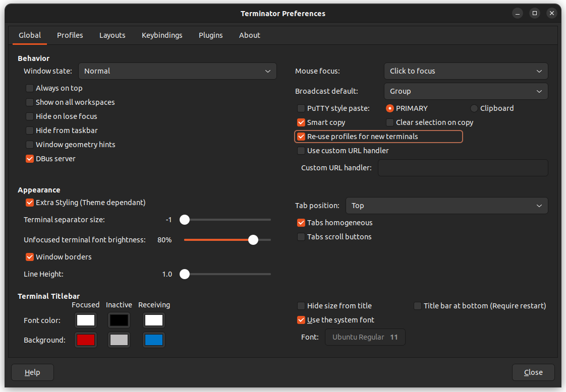566x392 pixels.
Task: Click the Unfocused terminal font brightness slider
Action: [228, 240]
